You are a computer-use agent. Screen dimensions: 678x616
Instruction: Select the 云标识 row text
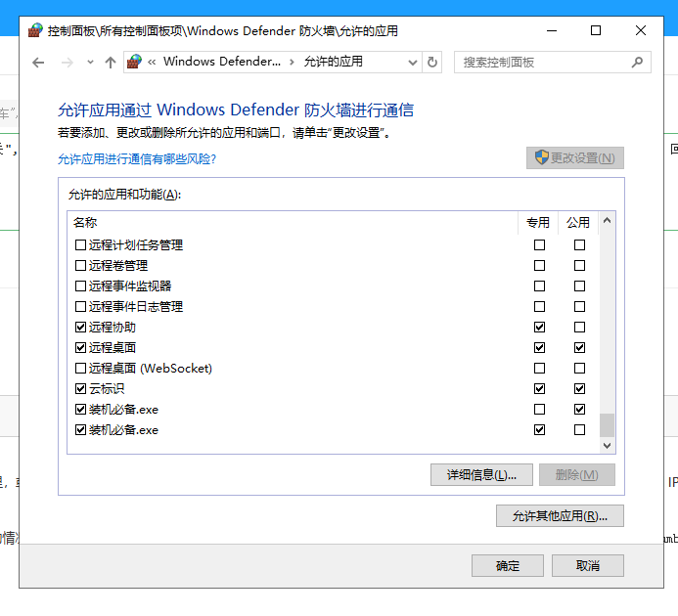pyautogui.click(x=107, y=388)
